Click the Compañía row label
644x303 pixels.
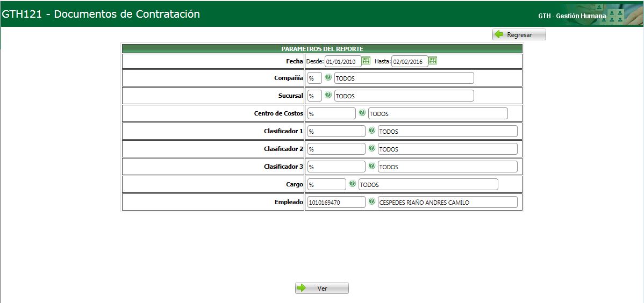tap(289, 78)
